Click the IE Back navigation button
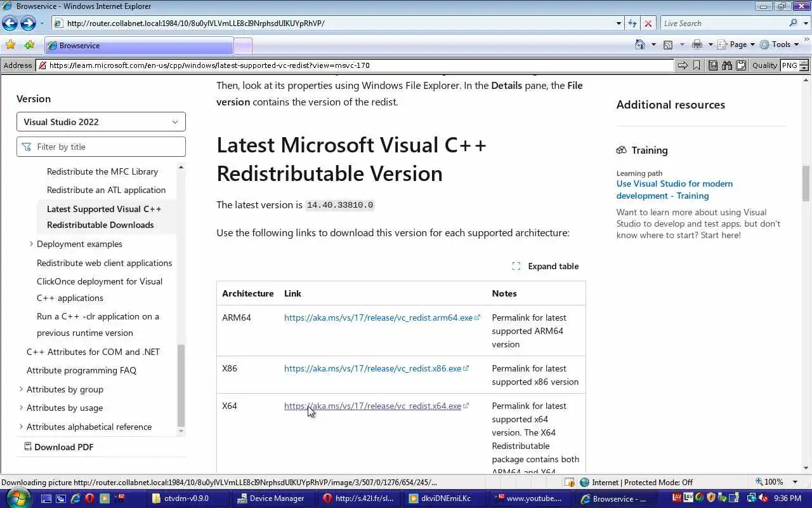The image size is (812, 508). click(10, 23)
